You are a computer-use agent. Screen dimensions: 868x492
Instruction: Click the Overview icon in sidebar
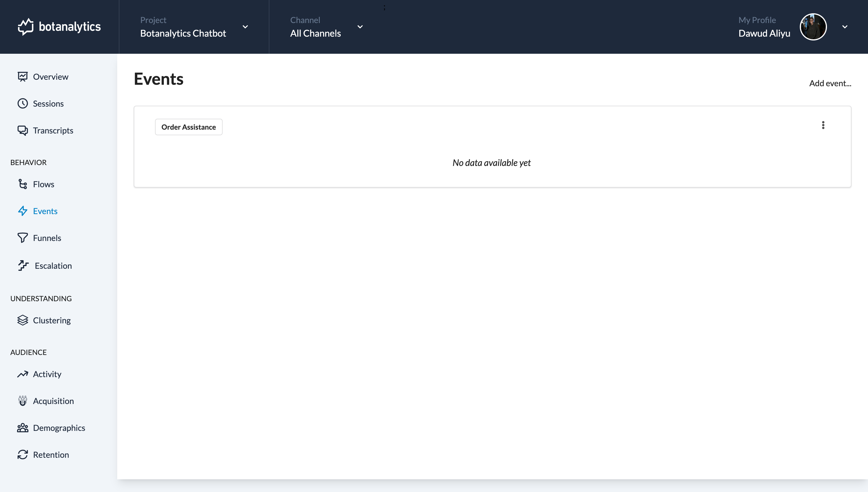tap(23, 76)
